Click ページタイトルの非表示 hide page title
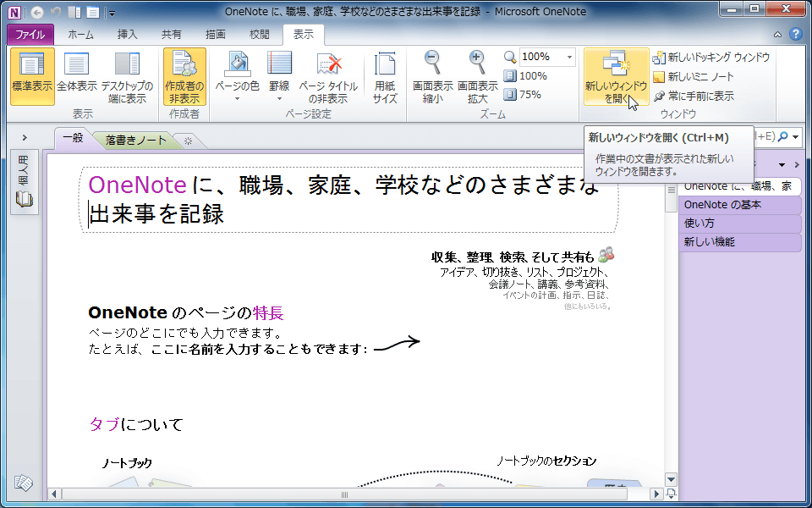 (328, 77)
